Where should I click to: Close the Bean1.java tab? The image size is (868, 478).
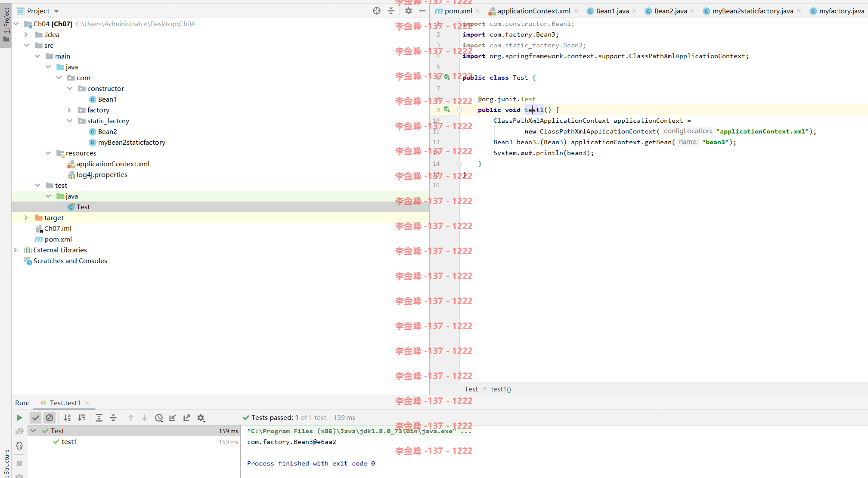tap(634, 11)
